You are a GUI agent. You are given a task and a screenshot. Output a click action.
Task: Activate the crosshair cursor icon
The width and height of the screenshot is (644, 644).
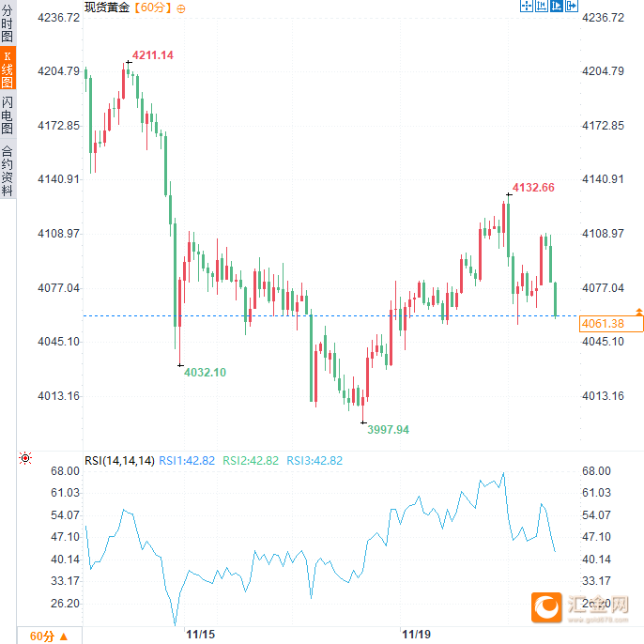point(526,7)
